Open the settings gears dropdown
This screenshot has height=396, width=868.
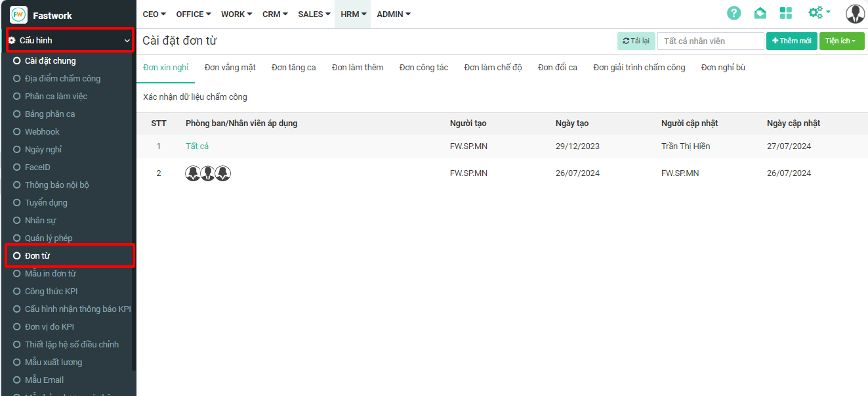(x=819, y=12)
